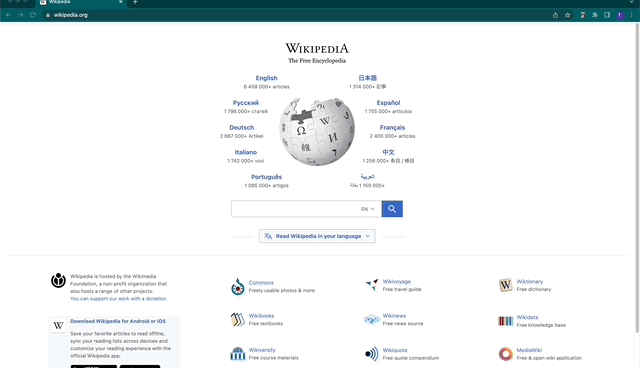Open the Wikiquote text link
Image resolution: width=640 pixels, height=368 pixels.
click(x=395, y=350)
